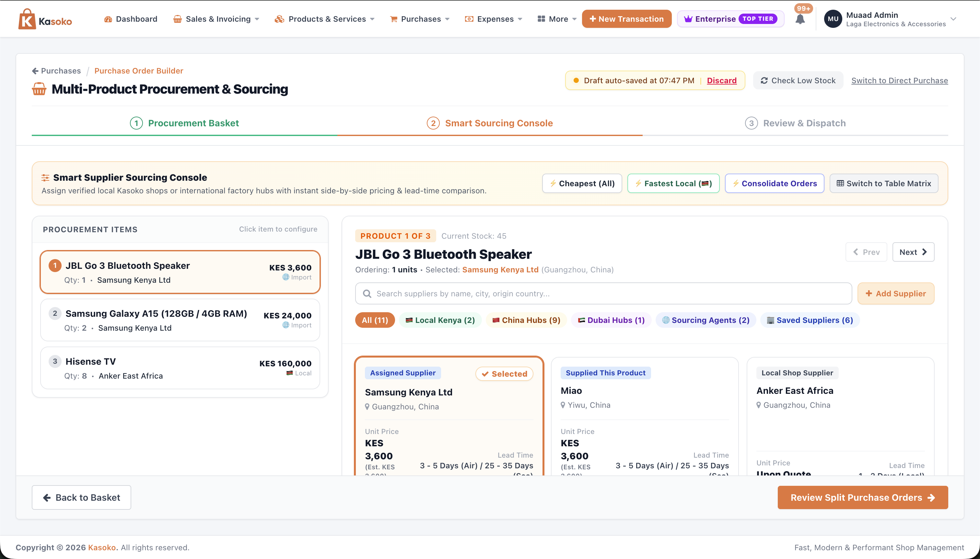Click the sliders icon beside Smart Supplier Sourcing Console

point(45,178)
